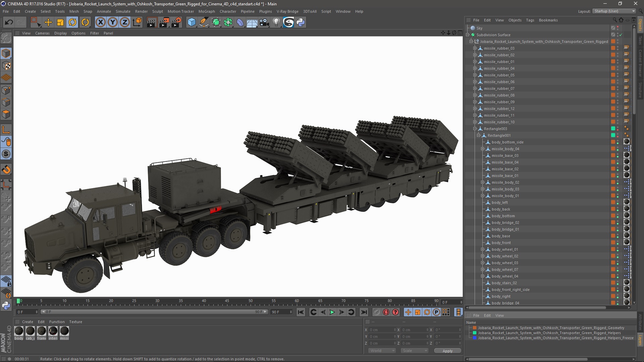Select the Scale tool
The image size is (644, 362).
pyautogui.click(x=60, y=22)
